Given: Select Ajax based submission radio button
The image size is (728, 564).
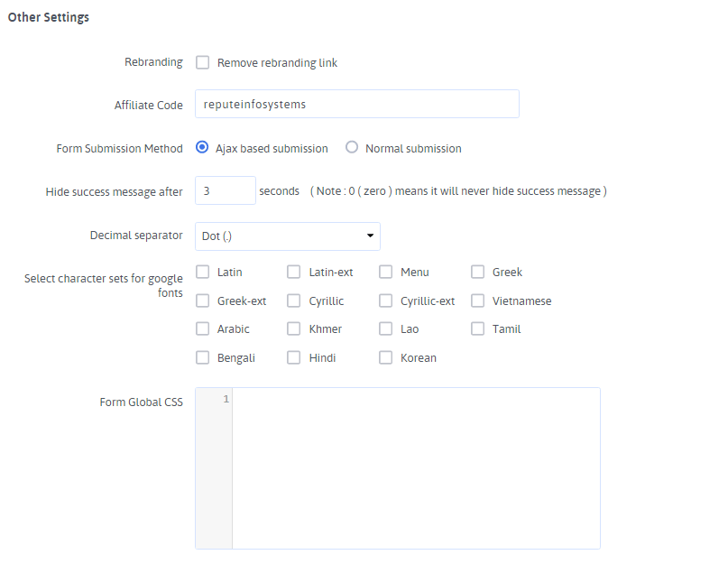Looking at the screenshot, I should (x=203, y=148).
